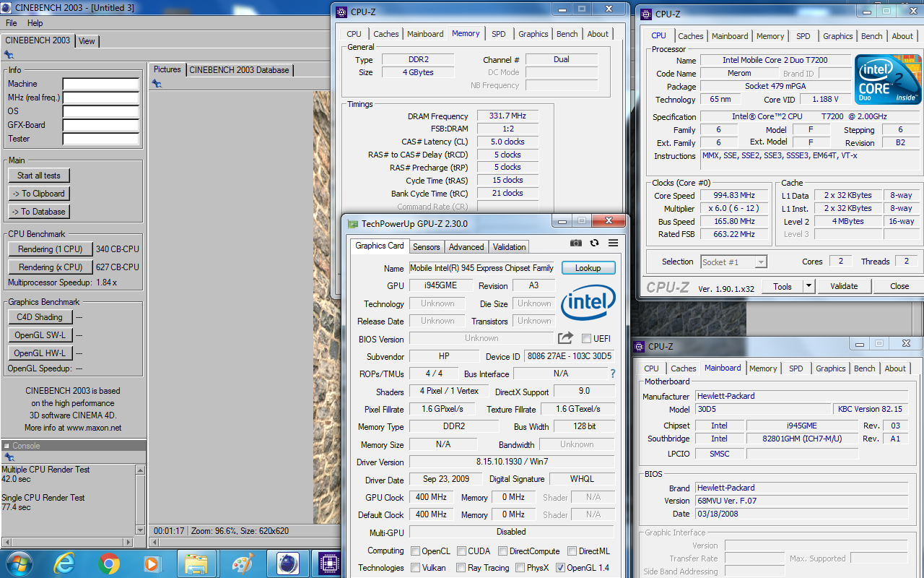Click the Intel Core 2 Duo logo in CPU-Z
This screenshot has width=924, height=578.
click(888, 79)
